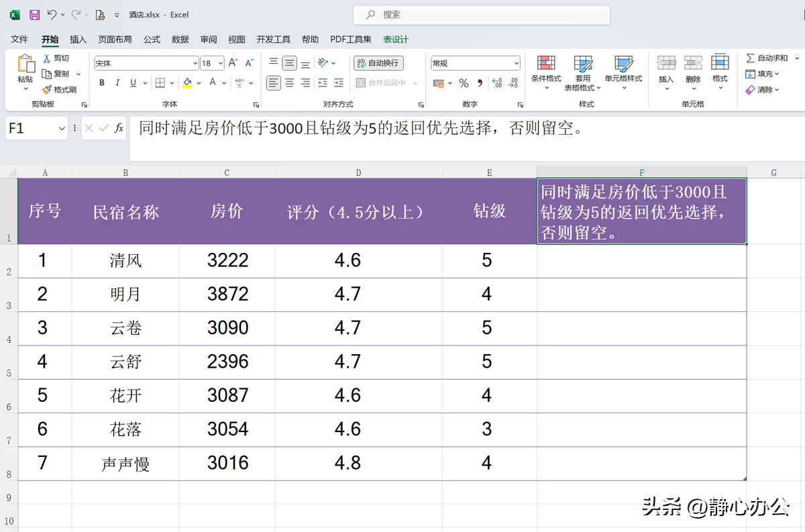Click the accounting number format icon
This screenshot has height=532, width=805.
pyautogui.click(x=438, y=83)
